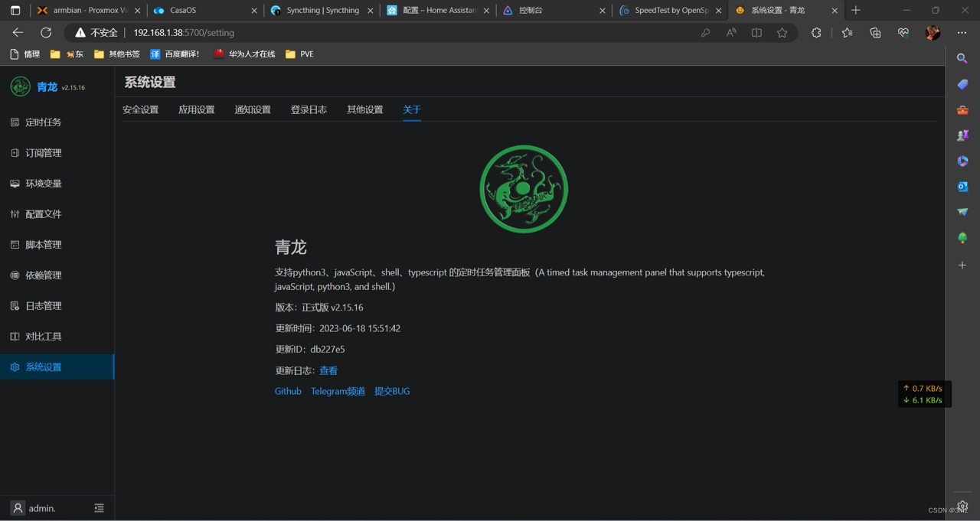This screenshot has height=521, width=980.
Task: Open the 华为人才在线 bookmark
Action: 245,54
